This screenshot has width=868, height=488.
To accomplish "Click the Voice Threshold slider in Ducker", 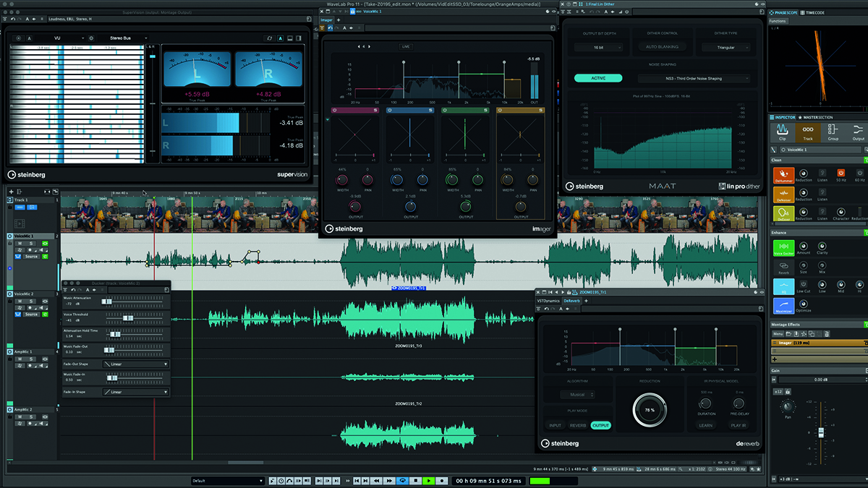I will click(127, 317).
